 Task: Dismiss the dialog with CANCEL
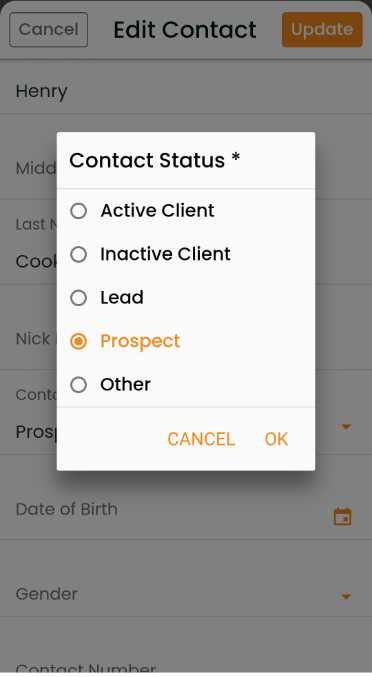click(x=201, y=439)
